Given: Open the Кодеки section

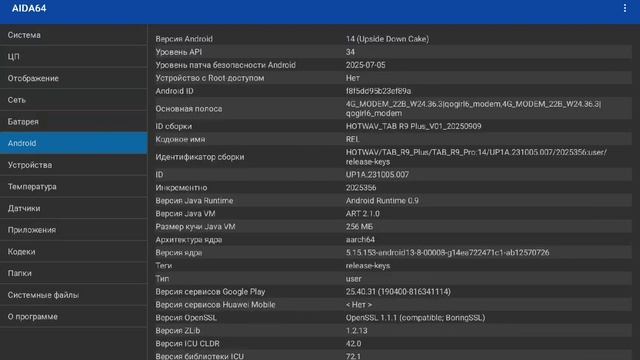Looking at the screenshot, I should click(x=73, y=251).
